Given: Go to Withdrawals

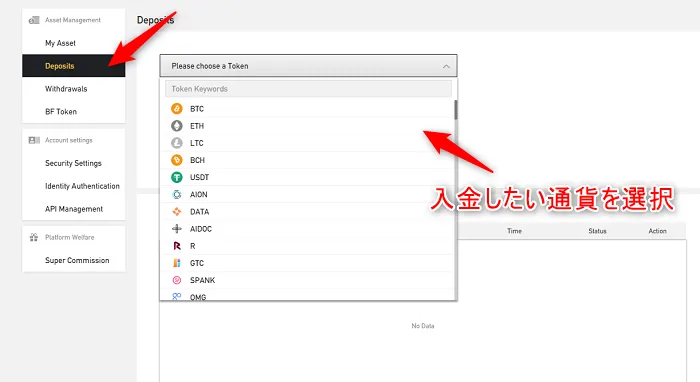Looking at the screenshot, I should point(66,89).
